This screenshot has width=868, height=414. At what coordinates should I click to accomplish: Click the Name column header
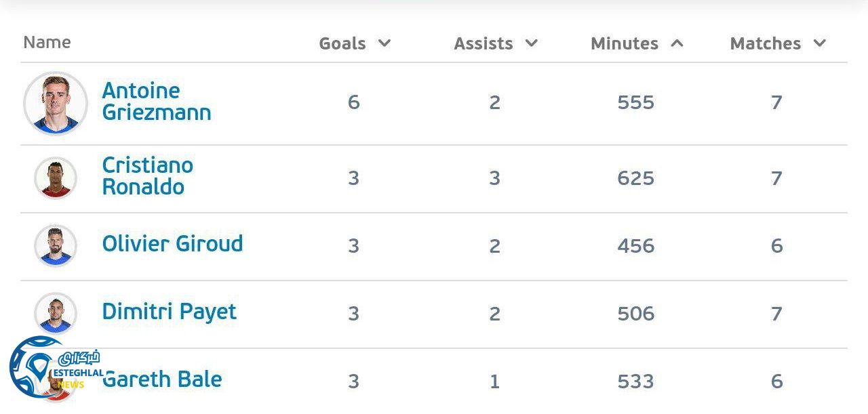tap(47, 42)
